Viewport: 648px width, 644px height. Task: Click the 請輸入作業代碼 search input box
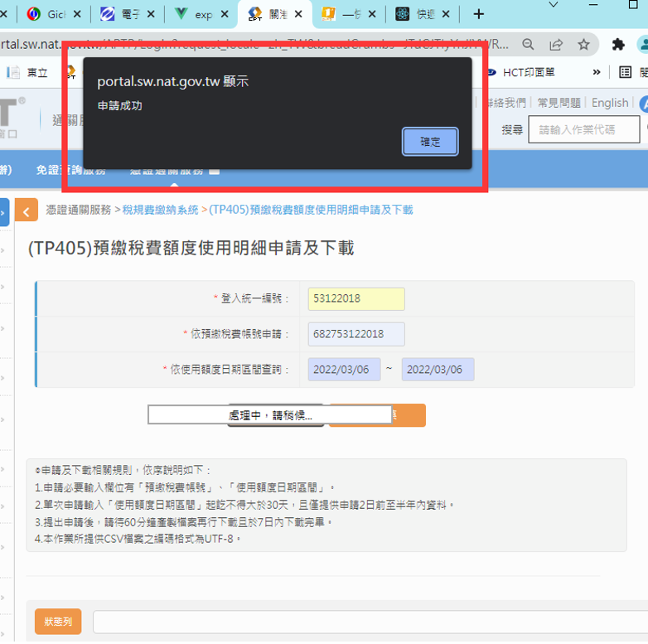587,129
